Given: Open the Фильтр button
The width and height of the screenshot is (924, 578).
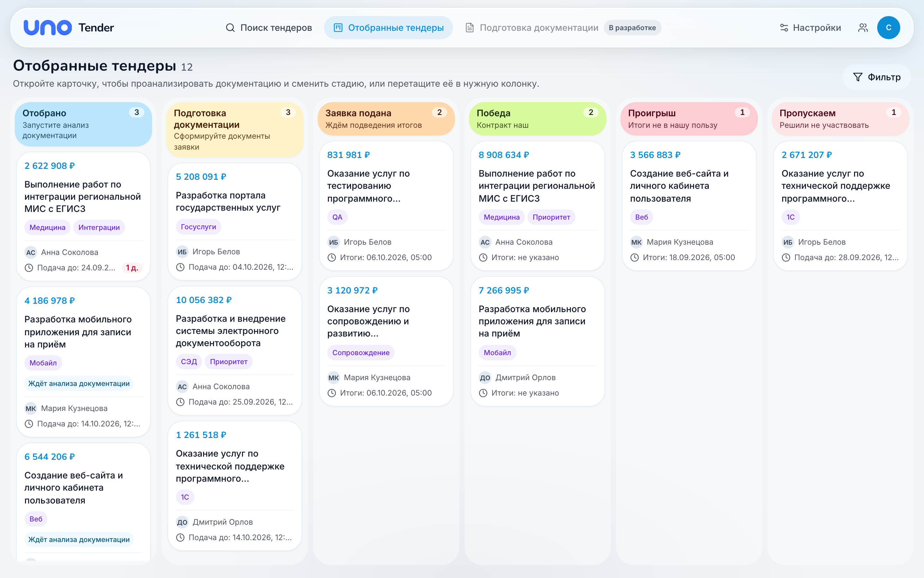Looking at the screenshot, I should [877, 77].
